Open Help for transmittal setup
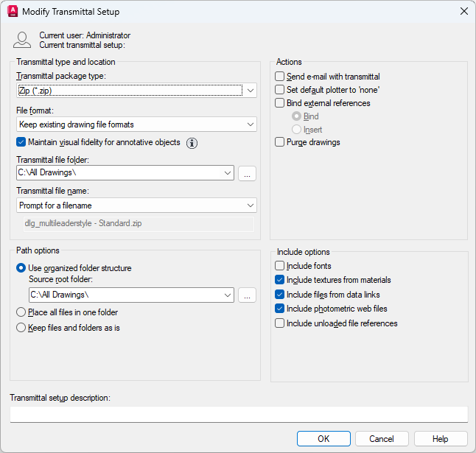 pyautogui.click(x=441, y=439)
